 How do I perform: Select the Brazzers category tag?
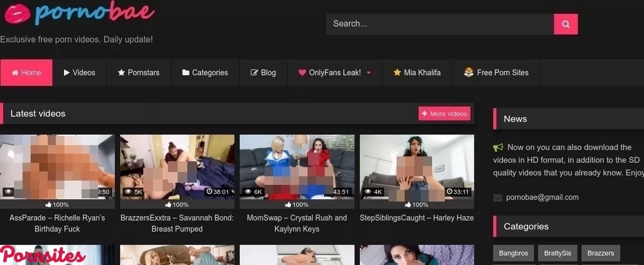[600, 253]
